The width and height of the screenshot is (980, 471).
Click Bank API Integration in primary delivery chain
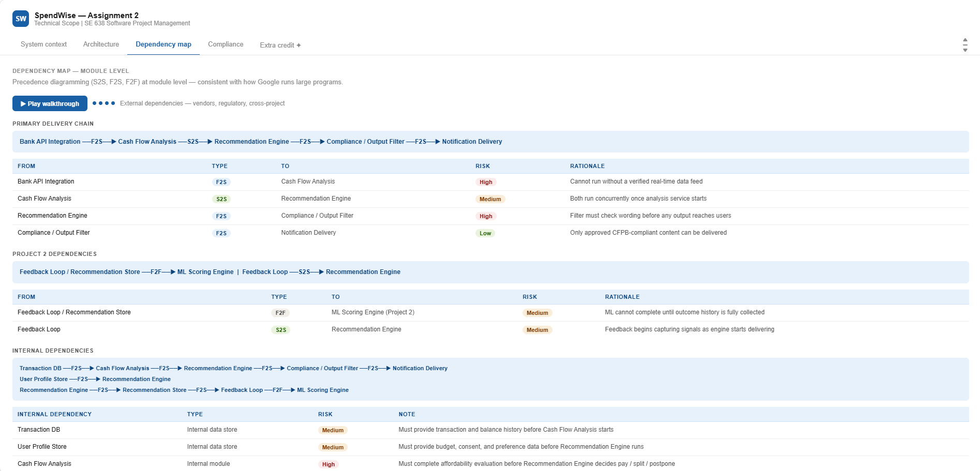tap(50, 142)
